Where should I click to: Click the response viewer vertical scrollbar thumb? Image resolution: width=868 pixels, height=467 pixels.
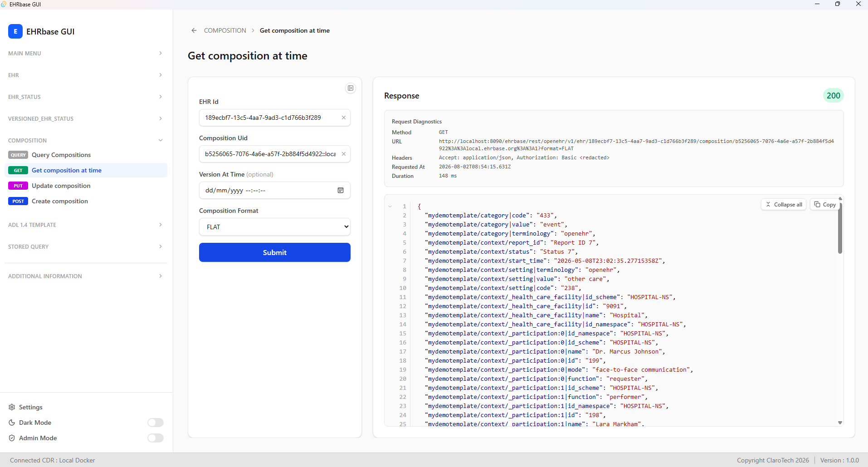tap(840, 228)
